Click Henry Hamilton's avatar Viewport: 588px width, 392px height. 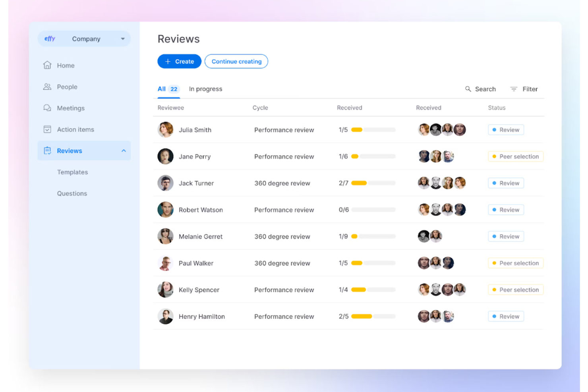[x=165, y=316]
